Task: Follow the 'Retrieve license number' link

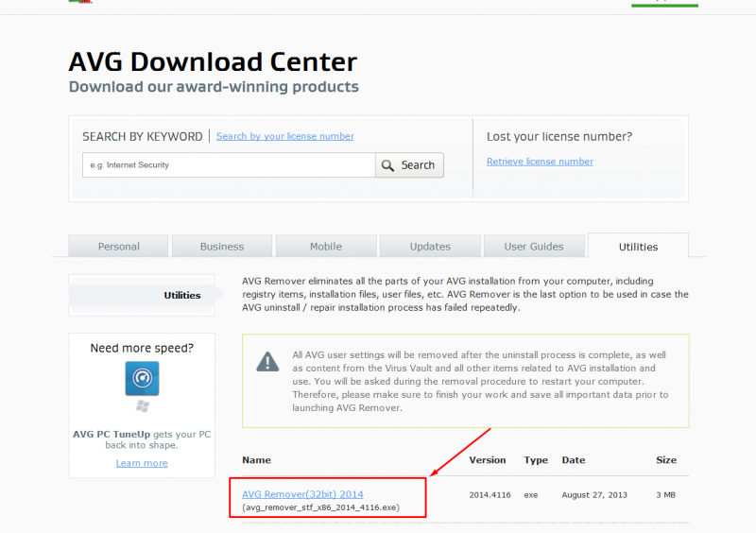Action: point(540,162)
